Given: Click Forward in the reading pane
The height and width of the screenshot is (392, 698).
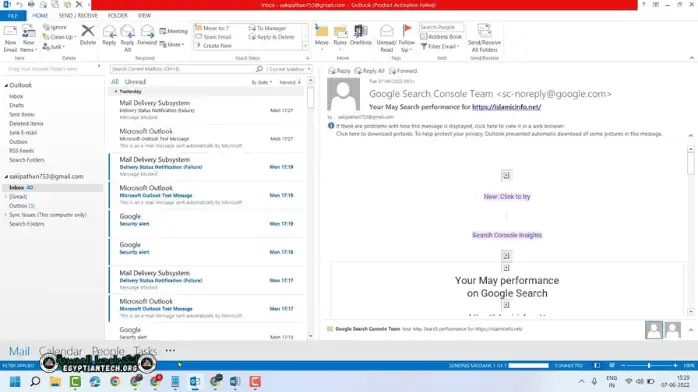Looking at the screenshot, I should pyautogui.click(x=403, y=71).
